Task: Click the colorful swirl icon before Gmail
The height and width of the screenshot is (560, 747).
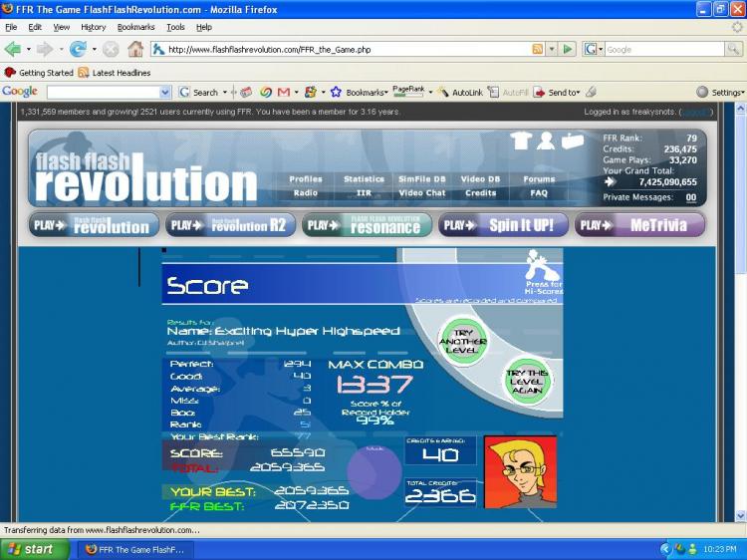Action: click(266, 92)
